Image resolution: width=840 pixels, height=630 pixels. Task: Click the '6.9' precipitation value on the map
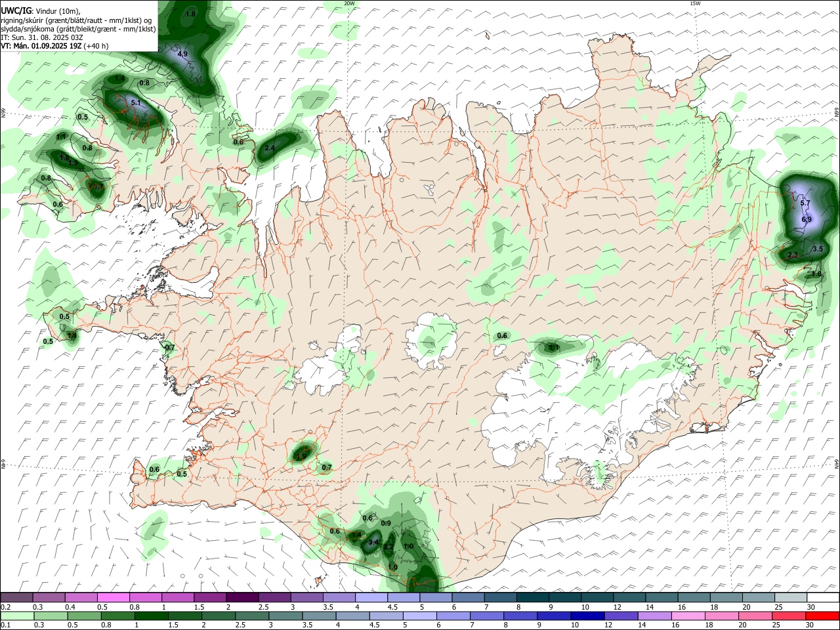point(807,219)
